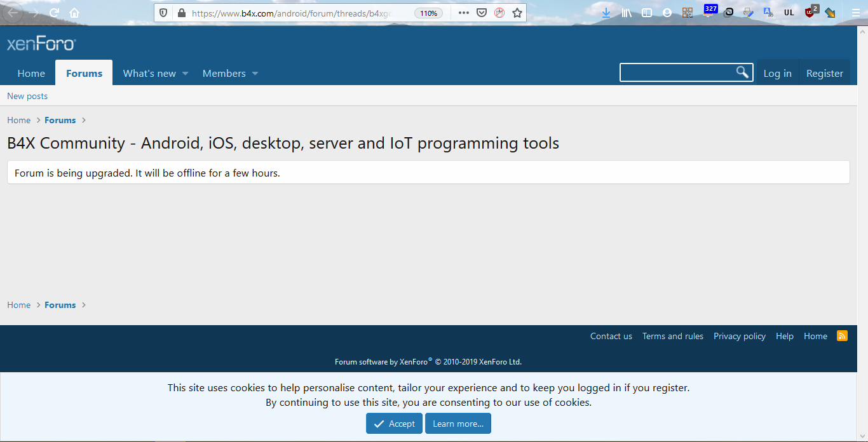
Task: Click Home in the top breadcrumb
Action: pos(19,120)
